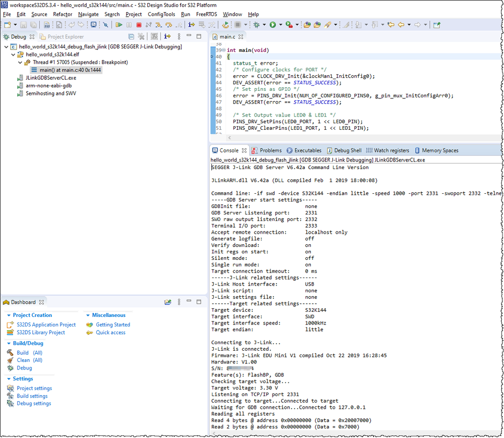504x438 pixels.
Task: Click the Pin Editor icon
Action: click(x=436, y=25)
